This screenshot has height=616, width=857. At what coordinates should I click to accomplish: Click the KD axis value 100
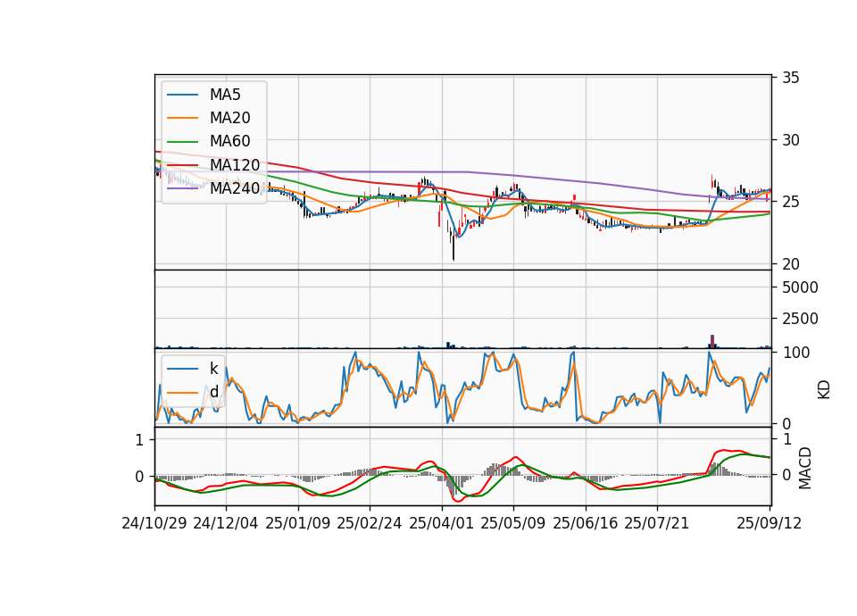pyautogui.click(x=796, y=353)
